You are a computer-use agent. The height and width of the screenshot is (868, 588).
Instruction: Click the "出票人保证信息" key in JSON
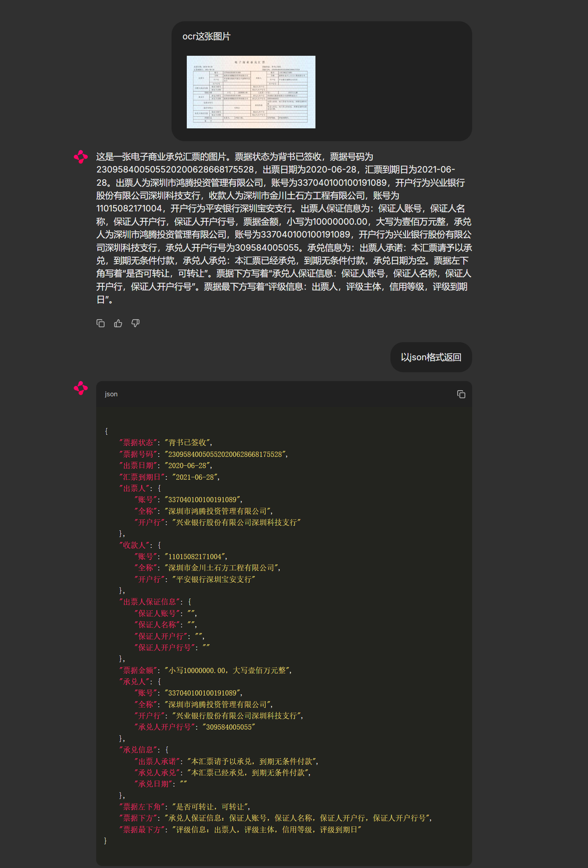(x=150, y=602)
